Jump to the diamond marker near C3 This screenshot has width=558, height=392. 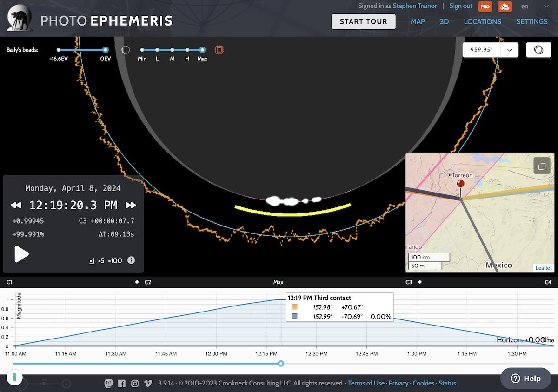pos(419,282)
